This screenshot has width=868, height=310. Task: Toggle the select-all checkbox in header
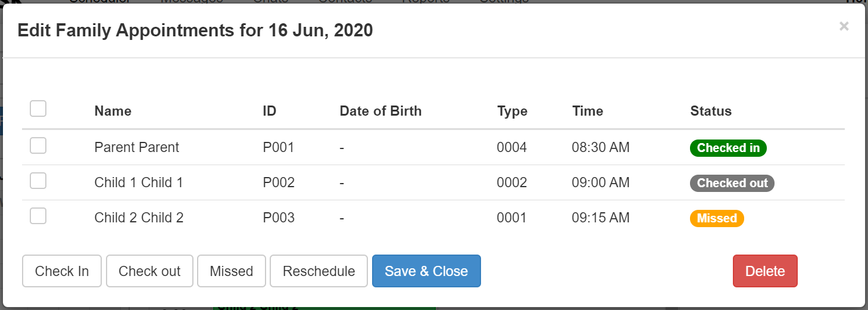coord(38,108)
